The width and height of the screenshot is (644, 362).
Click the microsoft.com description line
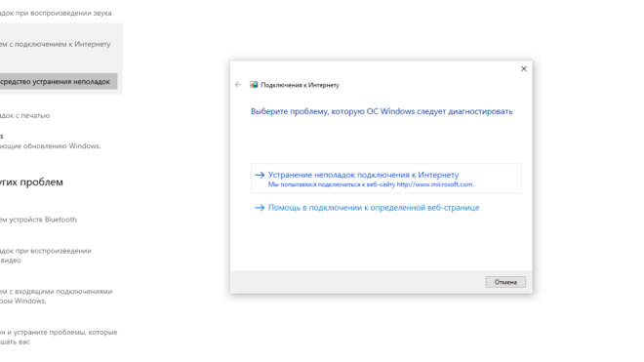(x=371, y=184)
